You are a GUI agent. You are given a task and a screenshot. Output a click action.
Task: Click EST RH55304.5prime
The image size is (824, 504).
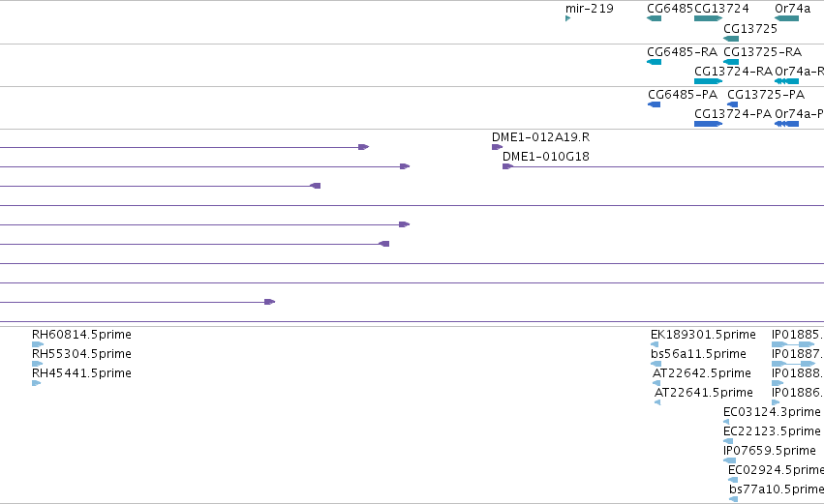(38, 364)
